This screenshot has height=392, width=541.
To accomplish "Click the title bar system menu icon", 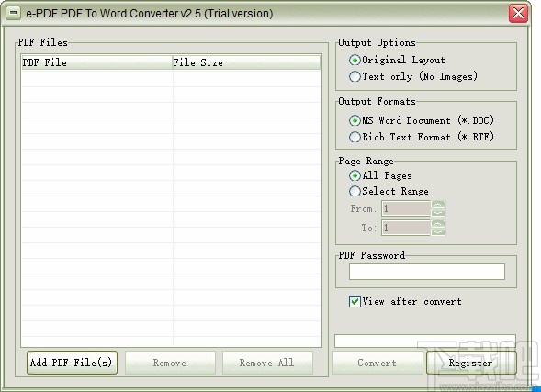I will point(13,13).
